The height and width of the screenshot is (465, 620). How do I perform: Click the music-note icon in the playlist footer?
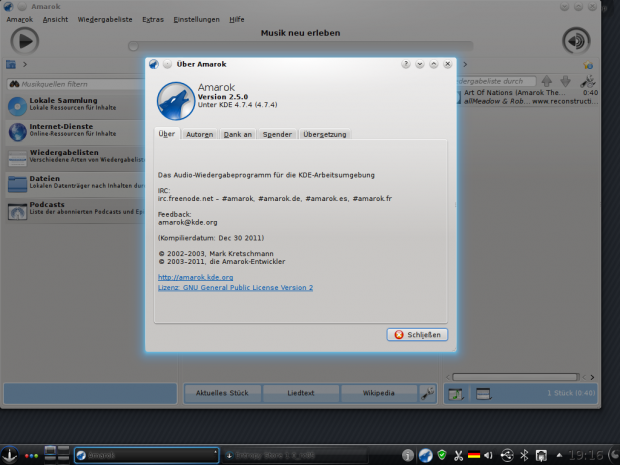456,394
